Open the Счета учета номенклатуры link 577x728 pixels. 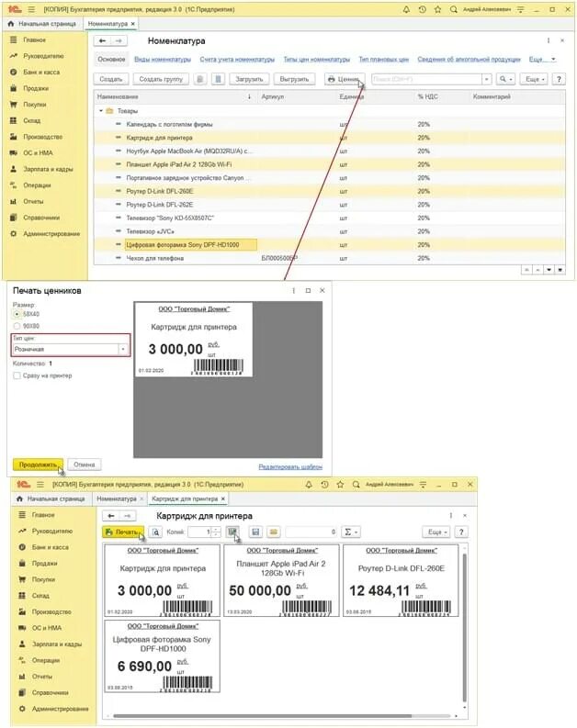[237, 60]
